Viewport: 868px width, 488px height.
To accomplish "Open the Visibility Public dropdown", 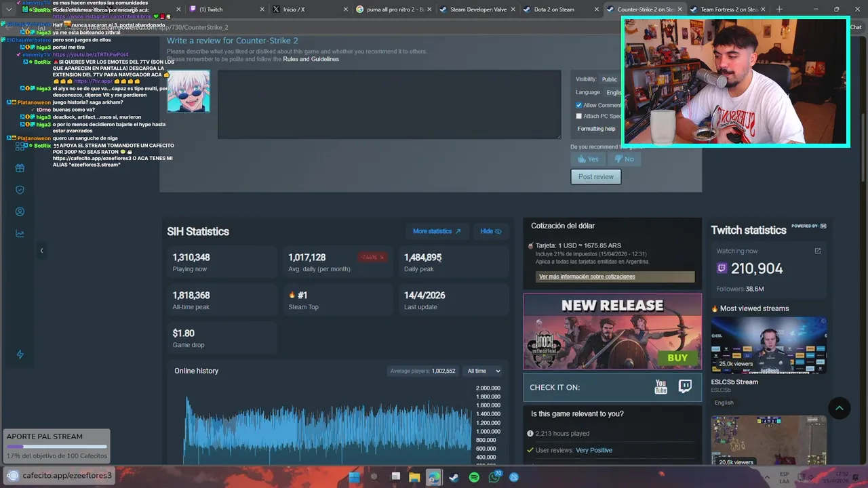I will pos(611,79).
